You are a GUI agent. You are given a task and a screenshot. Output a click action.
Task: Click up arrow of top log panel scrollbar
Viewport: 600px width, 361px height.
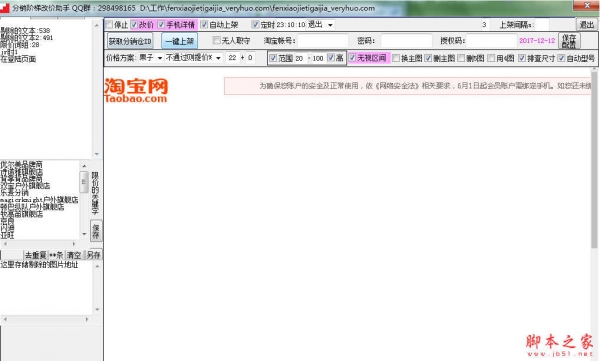pos(96,25)
